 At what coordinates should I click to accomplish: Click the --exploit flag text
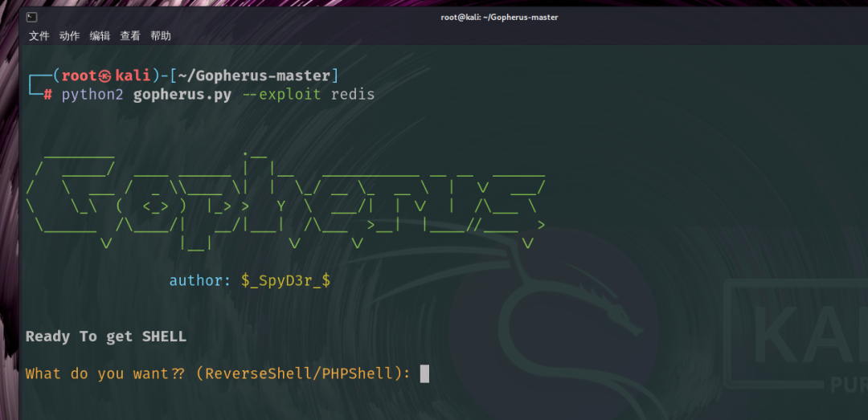281,95
